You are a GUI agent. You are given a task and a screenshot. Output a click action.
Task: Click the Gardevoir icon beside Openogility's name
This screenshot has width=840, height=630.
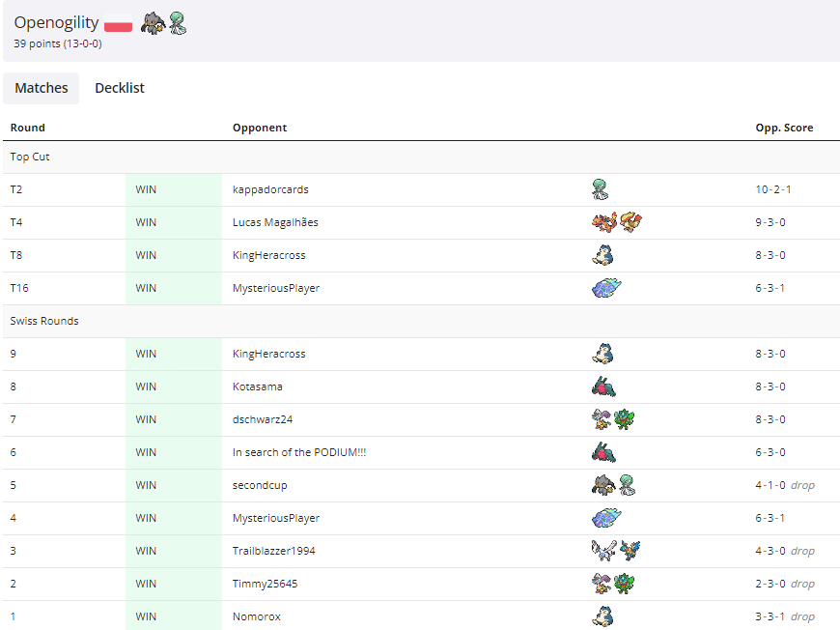point(178,23)
